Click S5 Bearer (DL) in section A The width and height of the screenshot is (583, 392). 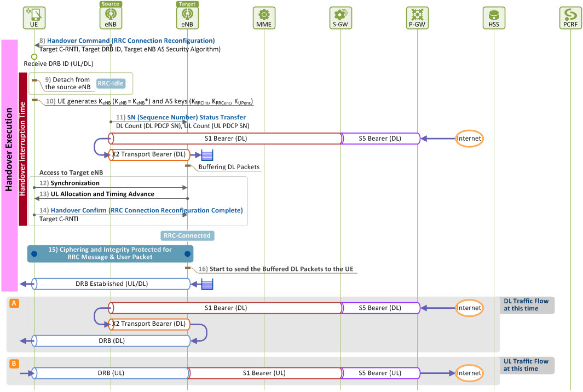tap(379, 308)
